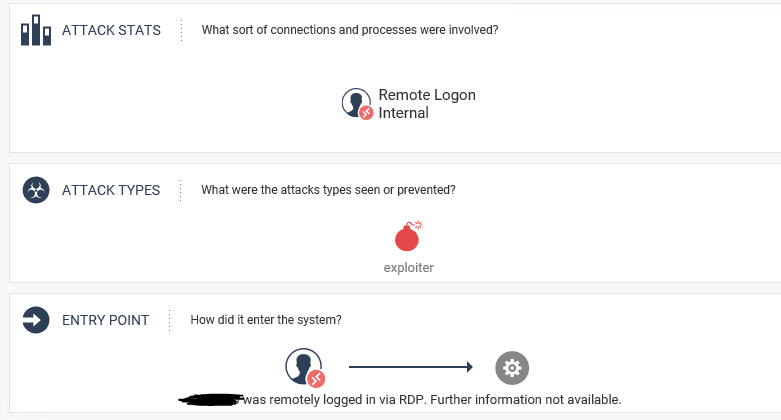Viewport: 781px width, 420px height.
Task: Select the RDP user icon in Entry Point
Action: click(305, 368)
